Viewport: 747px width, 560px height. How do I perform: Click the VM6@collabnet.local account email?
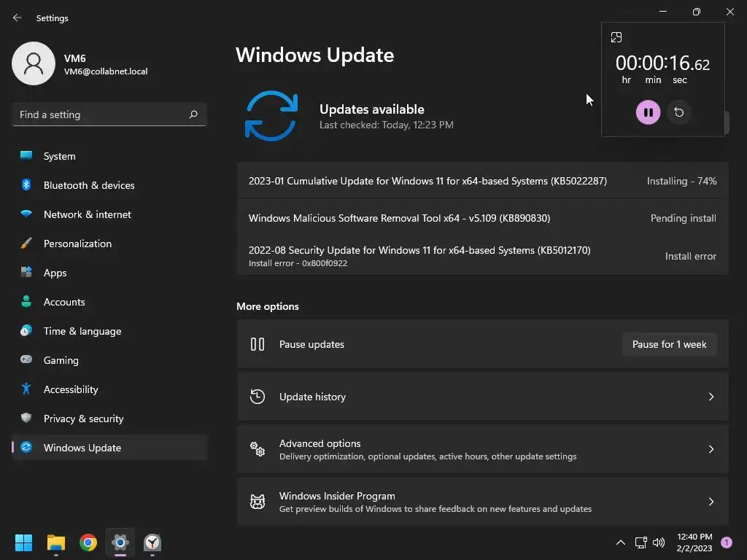coord(106,71)
